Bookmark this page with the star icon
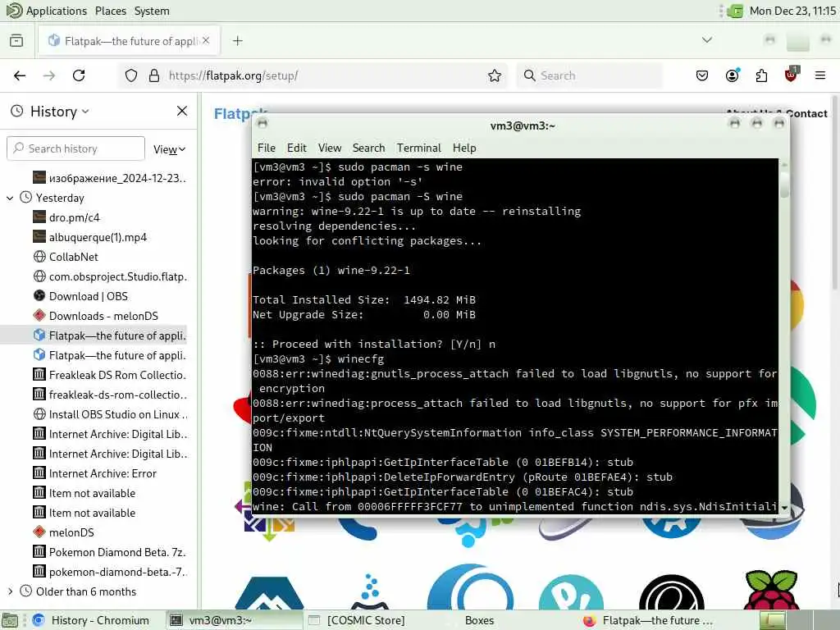 (495, 75)
